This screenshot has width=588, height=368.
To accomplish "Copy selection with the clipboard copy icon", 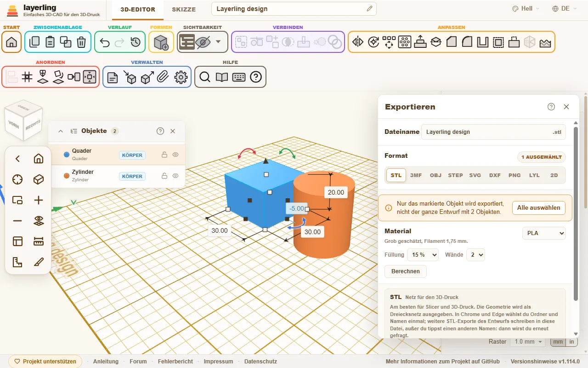I will pos(34,42).
